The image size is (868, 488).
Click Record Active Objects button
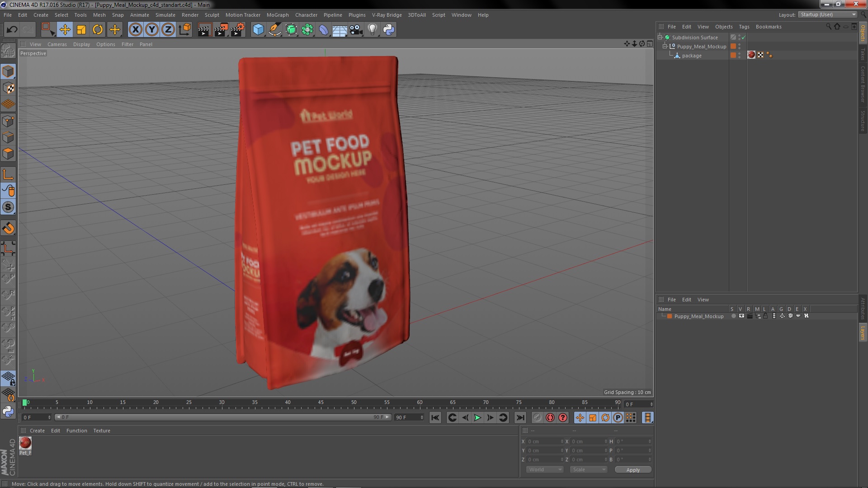coord(537,418)
